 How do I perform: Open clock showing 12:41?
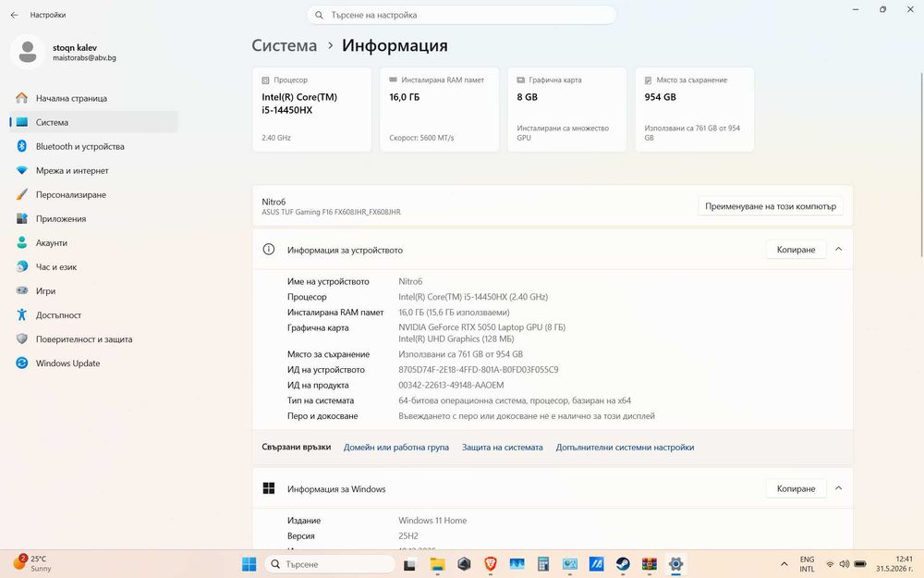tap(894, 564)
